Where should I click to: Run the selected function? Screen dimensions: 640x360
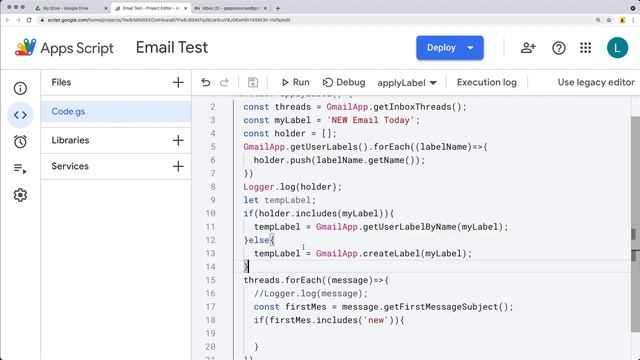(296, 82)
